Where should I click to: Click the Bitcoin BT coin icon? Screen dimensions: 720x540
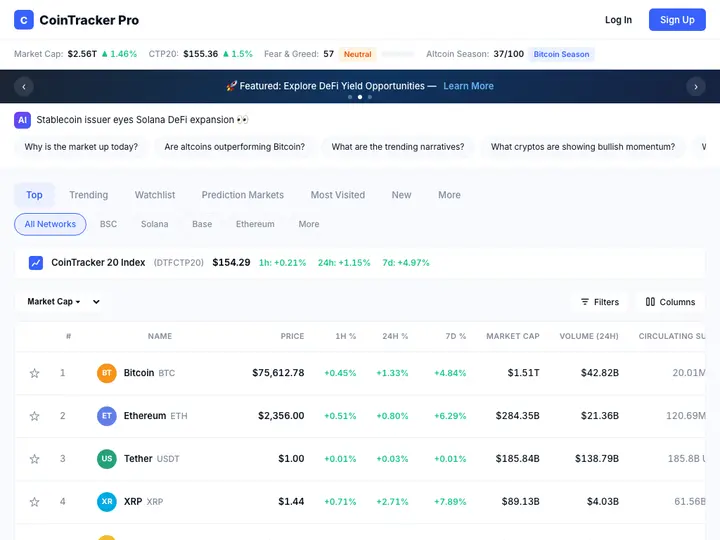[107, 373]
